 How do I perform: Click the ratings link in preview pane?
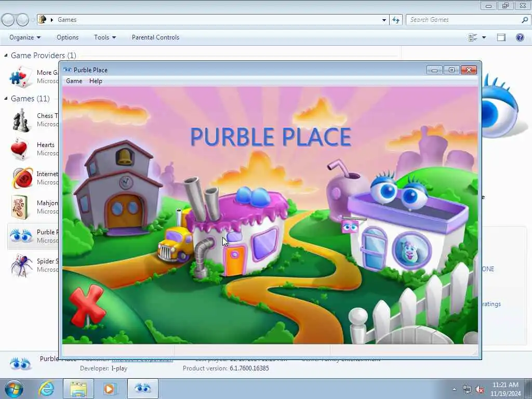click(x=491, y=304)
